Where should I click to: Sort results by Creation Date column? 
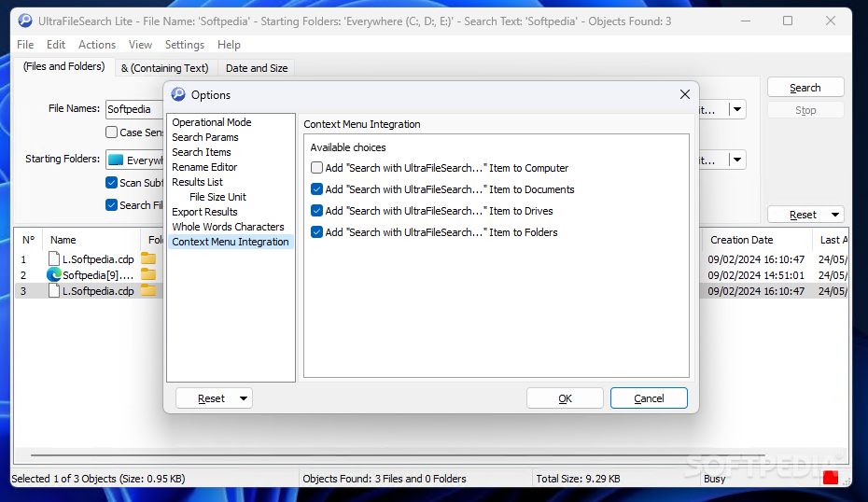tap(757, 240)
